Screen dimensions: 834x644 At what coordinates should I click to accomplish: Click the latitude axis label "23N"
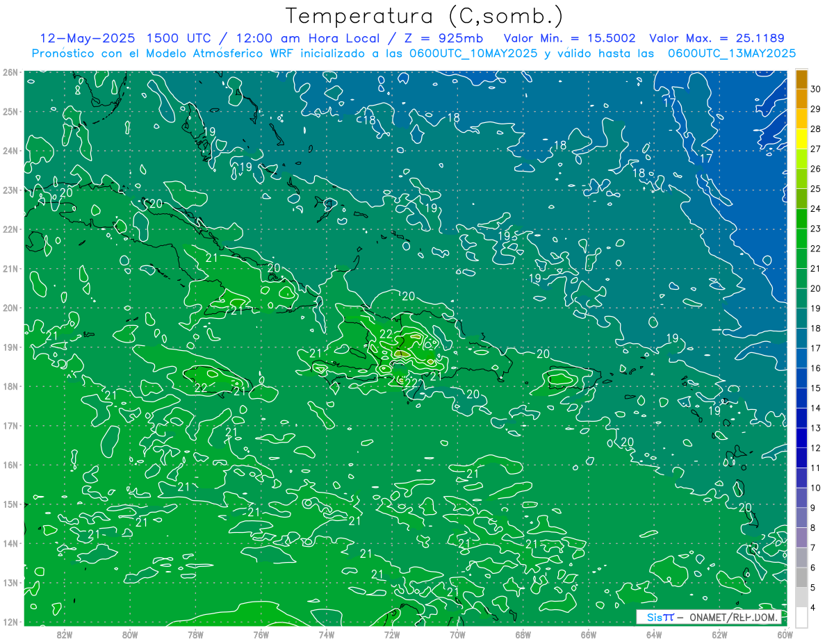click(x=10, y=190)
